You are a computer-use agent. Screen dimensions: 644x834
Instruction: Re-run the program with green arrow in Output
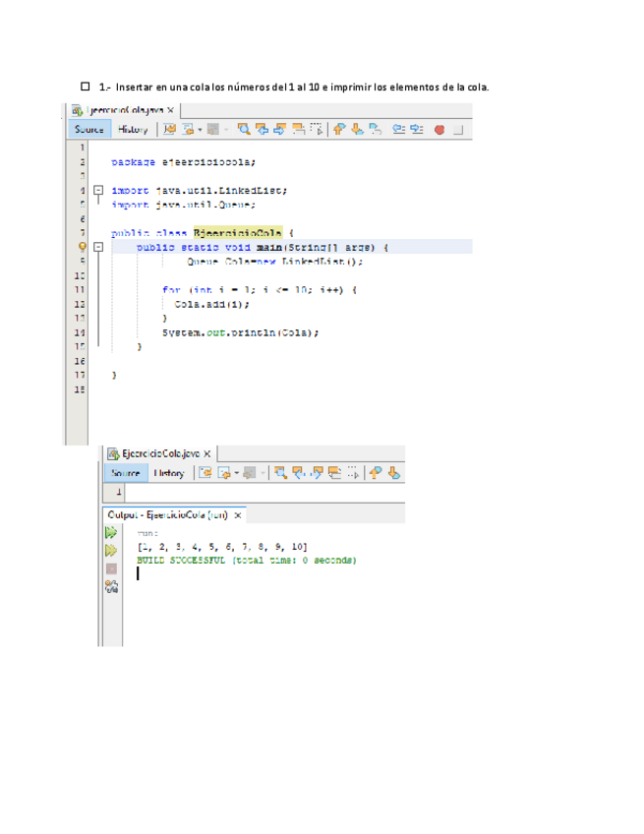(111, 532)
